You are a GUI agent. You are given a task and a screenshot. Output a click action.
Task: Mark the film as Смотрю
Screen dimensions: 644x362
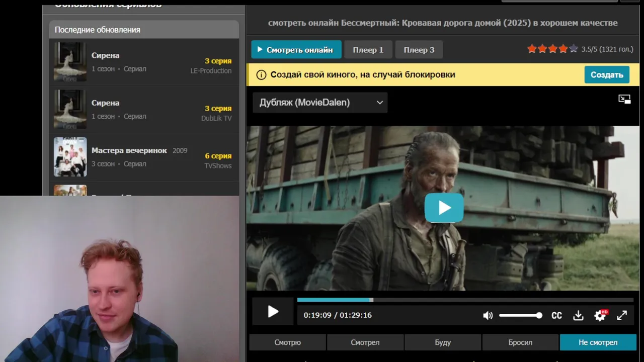pyautogui.click(x=288, y=342)
